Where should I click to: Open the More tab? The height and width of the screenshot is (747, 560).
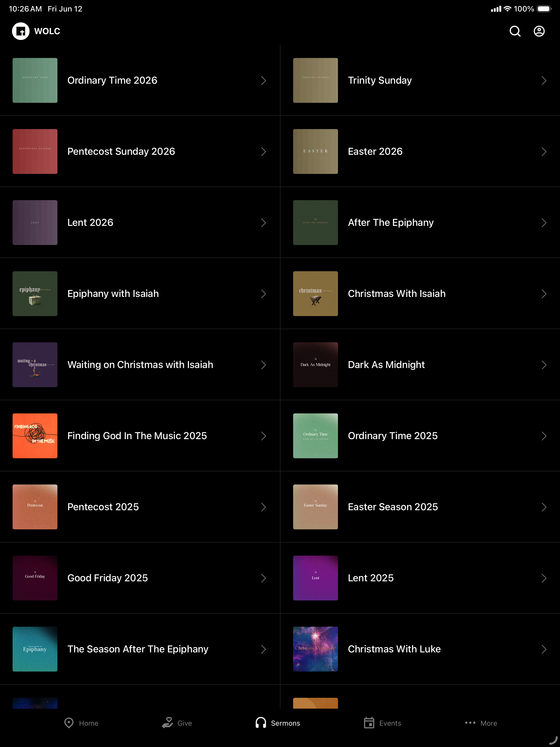pos(481,723)
